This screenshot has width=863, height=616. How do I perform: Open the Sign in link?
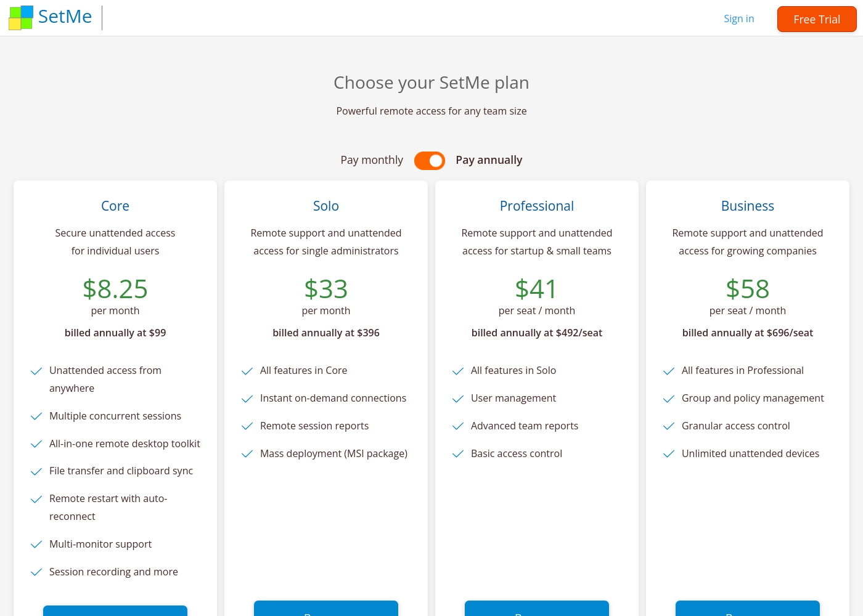[738, 18]
